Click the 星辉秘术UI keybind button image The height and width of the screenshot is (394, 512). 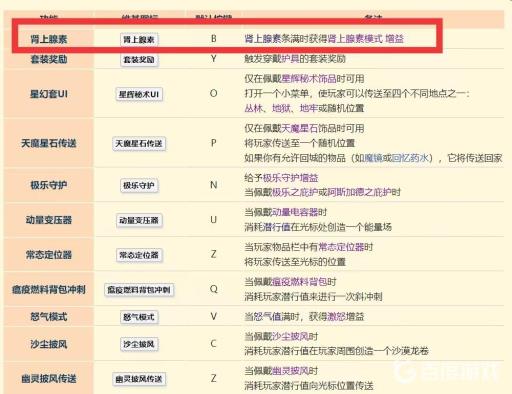pos(139,94)
